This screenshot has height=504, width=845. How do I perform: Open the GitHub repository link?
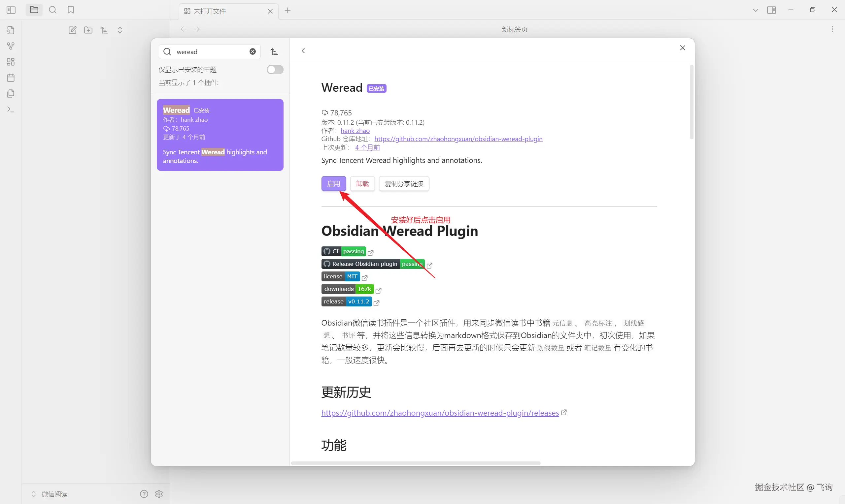(x=458, y=139)
